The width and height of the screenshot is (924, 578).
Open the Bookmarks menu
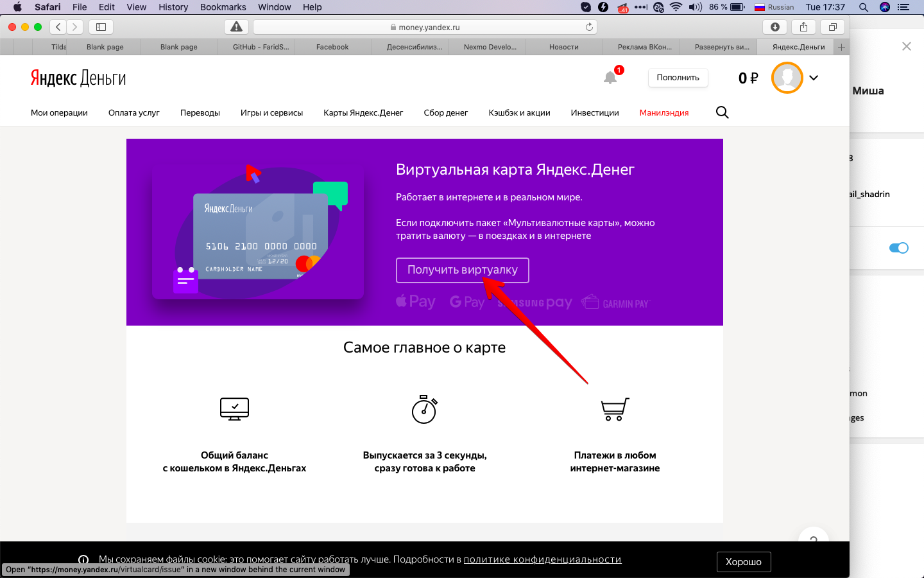pos(223,7)
